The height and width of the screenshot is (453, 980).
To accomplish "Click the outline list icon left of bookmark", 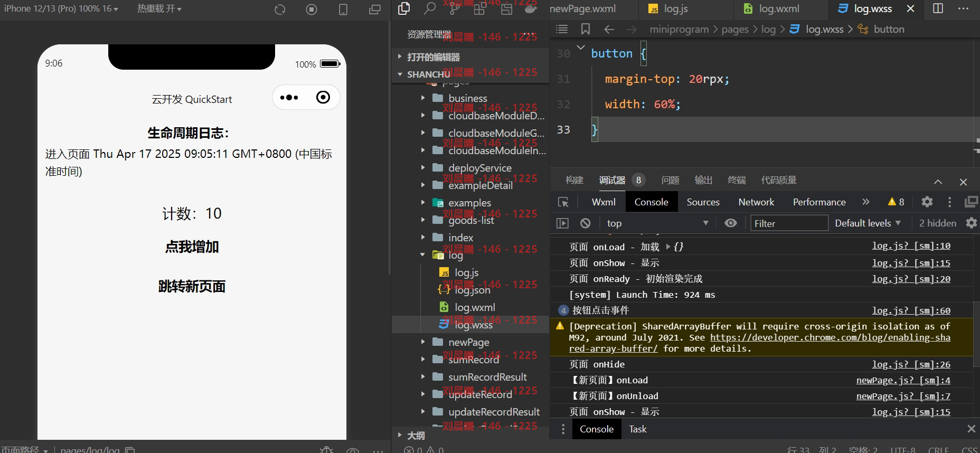I will (x=562, y=29).
